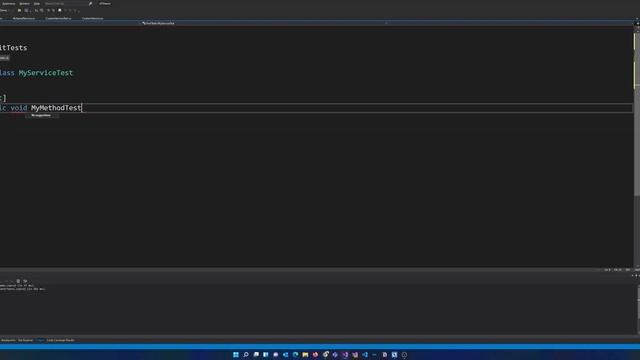The width and height of the screenshot is (640, 360).
Task: Open the Help menu
Action: (x=37, y=4)
